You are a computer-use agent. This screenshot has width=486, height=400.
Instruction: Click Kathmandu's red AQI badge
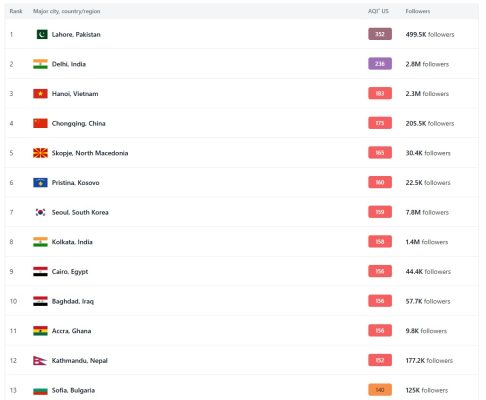[x=380, y=360]
